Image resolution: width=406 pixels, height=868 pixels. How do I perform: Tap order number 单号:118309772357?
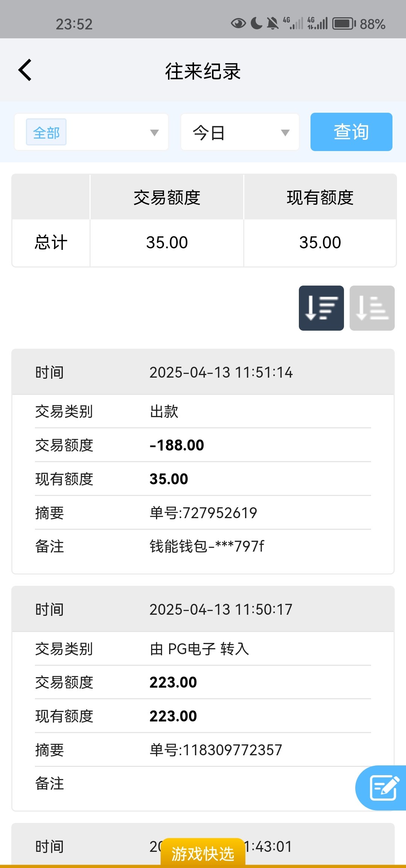[216, 750]
